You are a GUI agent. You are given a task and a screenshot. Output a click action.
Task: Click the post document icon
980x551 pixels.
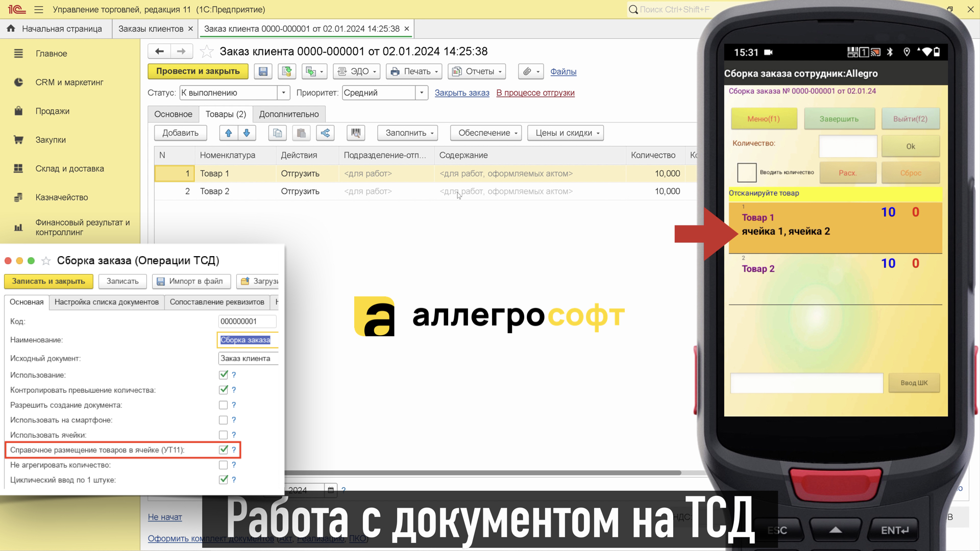(287, 71)
